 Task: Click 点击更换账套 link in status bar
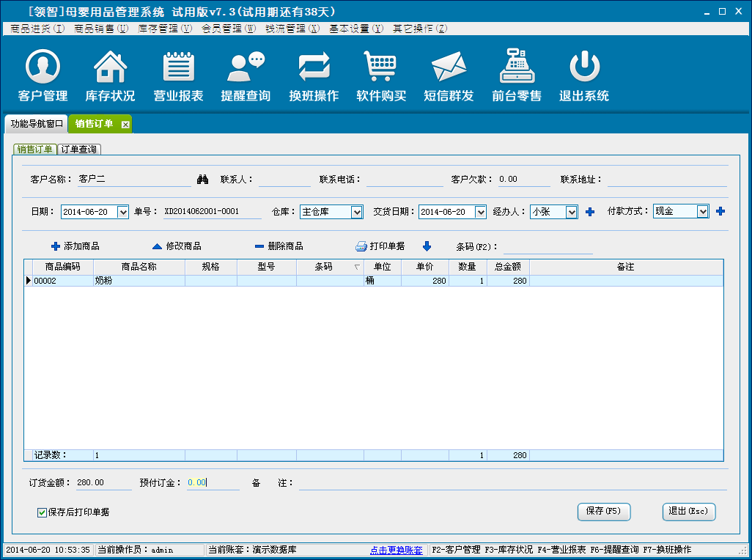396,550
